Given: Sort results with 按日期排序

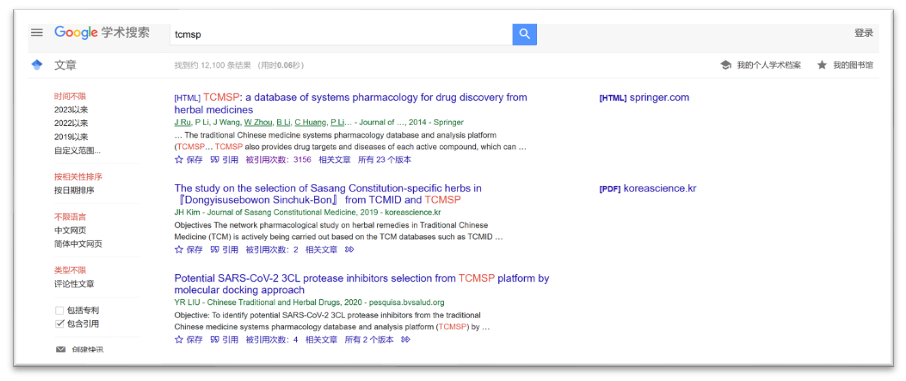Looking at the screenshot, I should [x=74, y=190].
